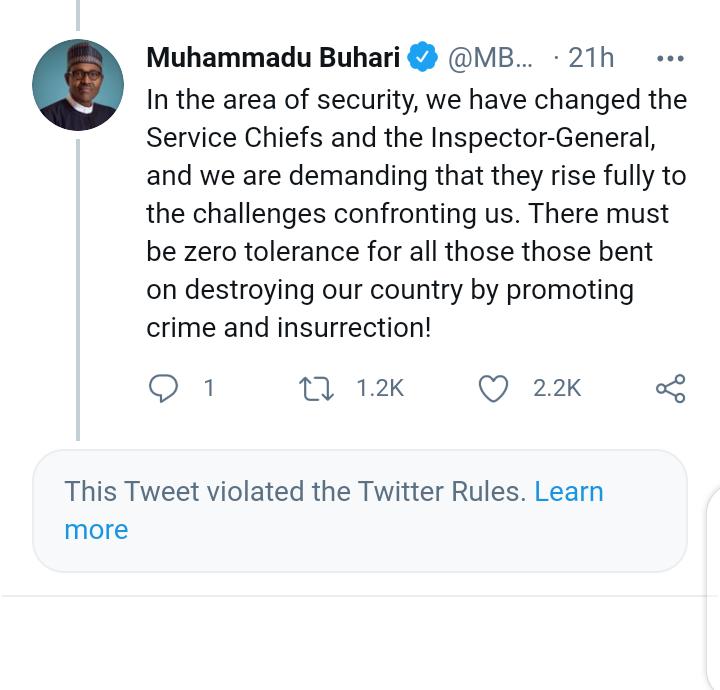Open the tweet body text about security

(x=415, y=213)
